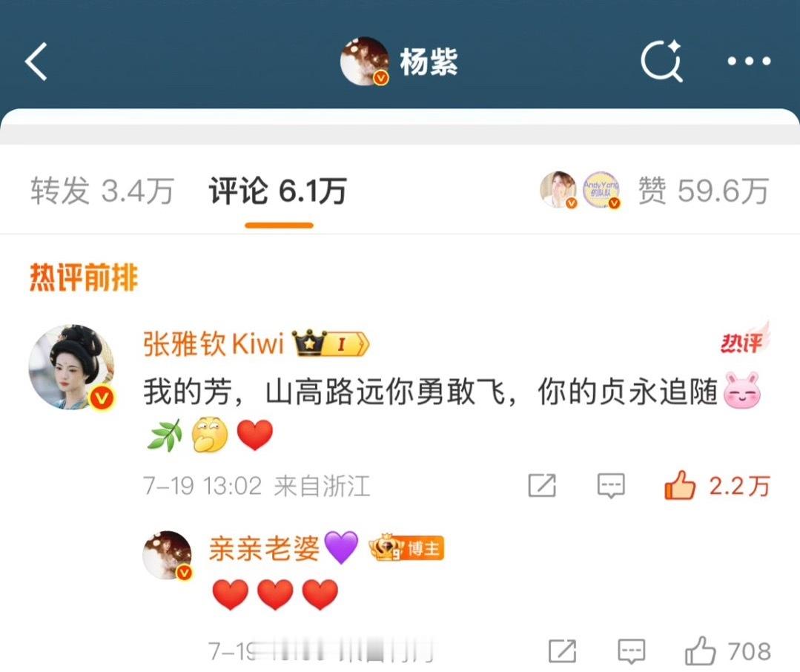800x672 pixels.
Task: Toggle like on reply with 708
Action: click(727, 651)
